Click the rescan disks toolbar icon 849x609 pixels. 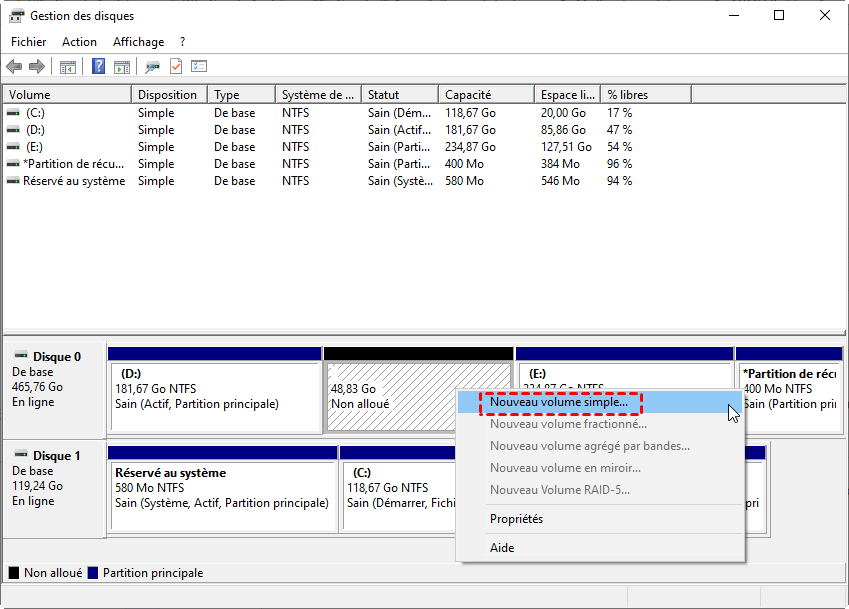(x=152, y=67)
